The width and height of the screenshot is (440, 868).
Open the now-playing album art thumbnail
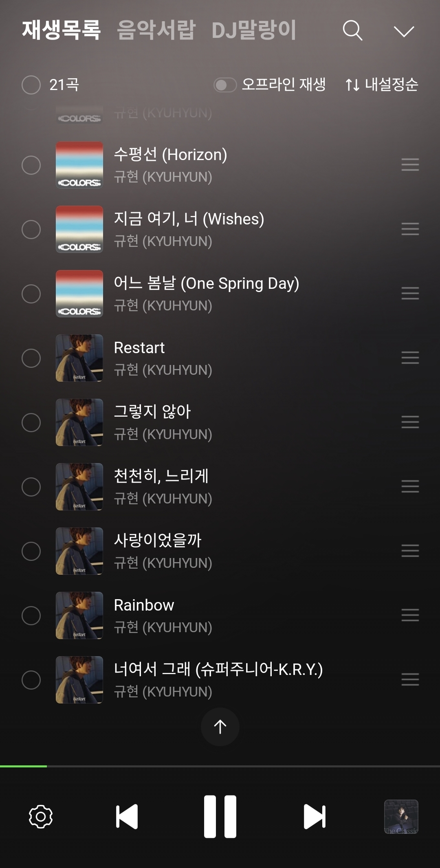click(x=401, y=817)
